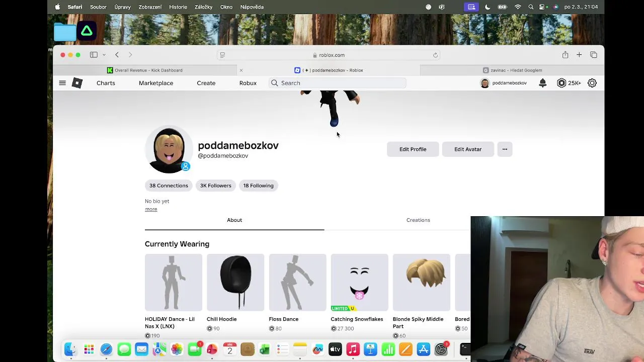Open the Roblox hamburger navigation menu
644x362 pixels.
click(62, 83)
